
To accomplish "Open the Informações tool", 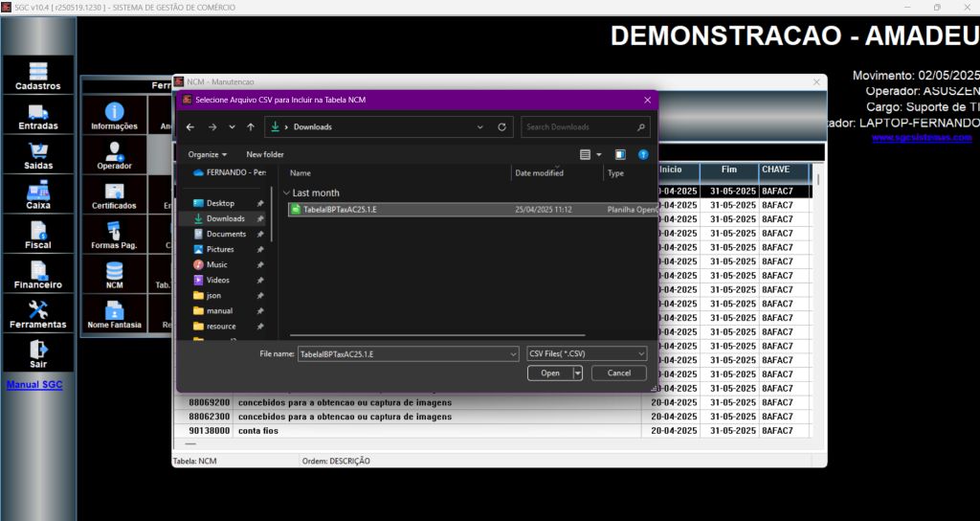I will coord(115,116).
